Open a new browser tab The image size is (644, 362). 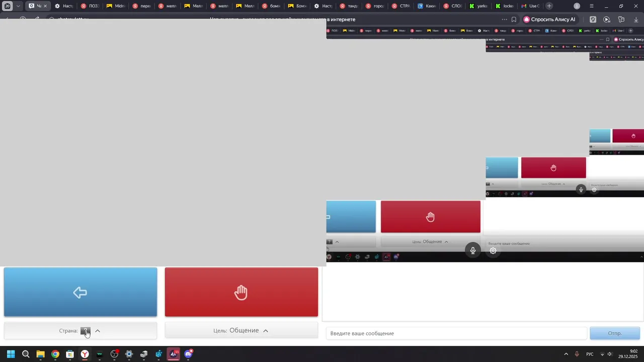[549, 6]
